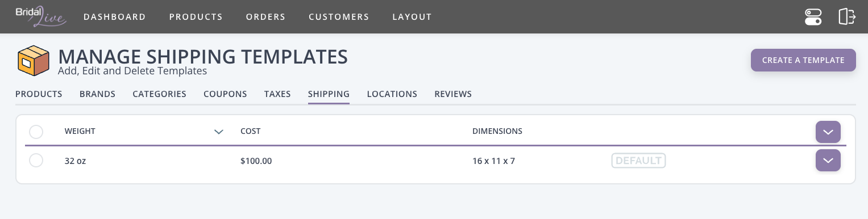Click the Create a Template button
This screenshot has height=219, width=868.
coord(803,60)
